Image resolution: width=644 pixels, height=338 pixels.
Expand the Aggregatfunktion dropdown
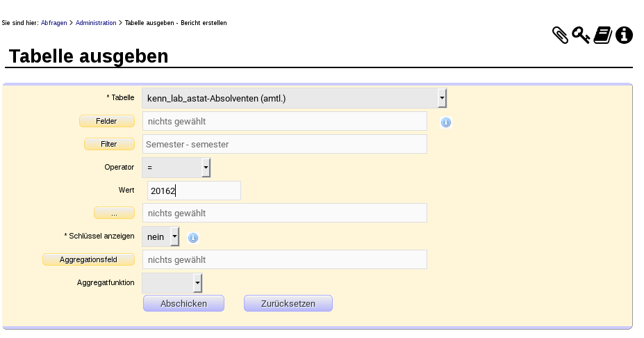pos(198,283)
